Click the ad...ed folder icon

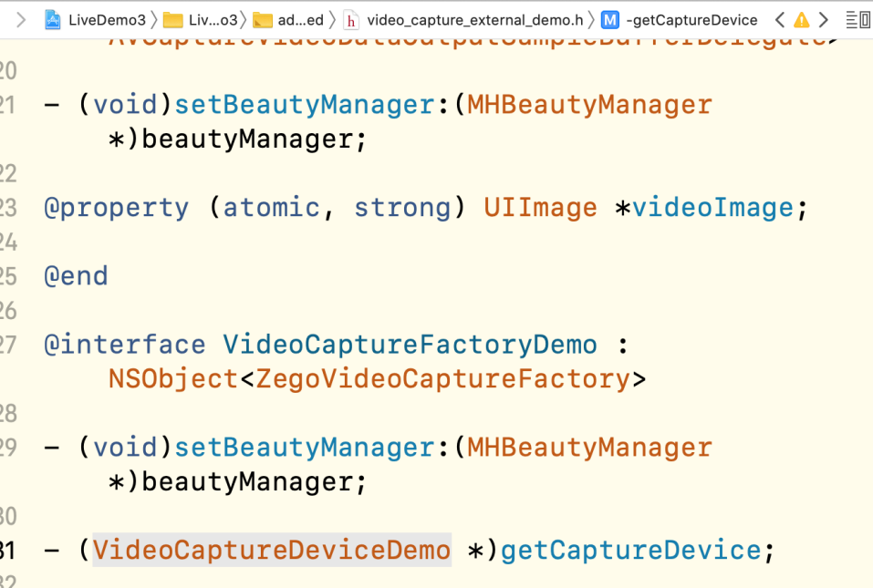[262, 21]
